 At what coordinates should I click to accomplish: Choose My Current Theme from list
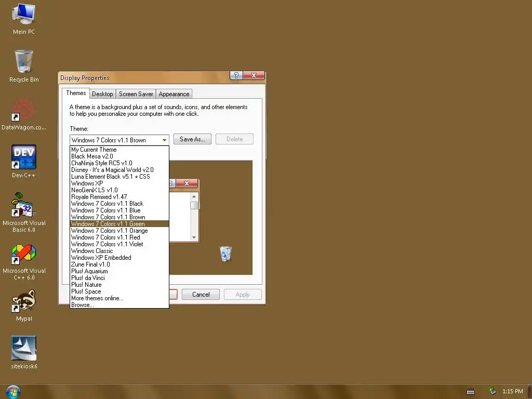tap(119, 150)
